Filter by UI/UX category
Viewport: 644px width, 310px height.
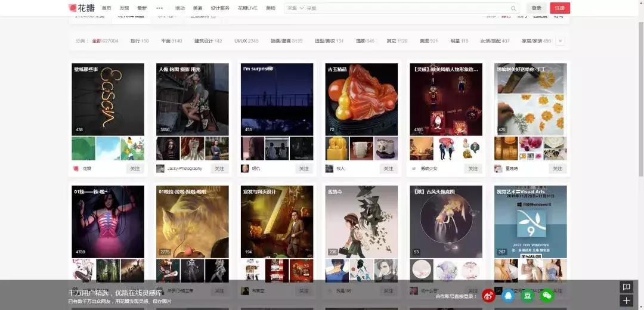[246, 41]
